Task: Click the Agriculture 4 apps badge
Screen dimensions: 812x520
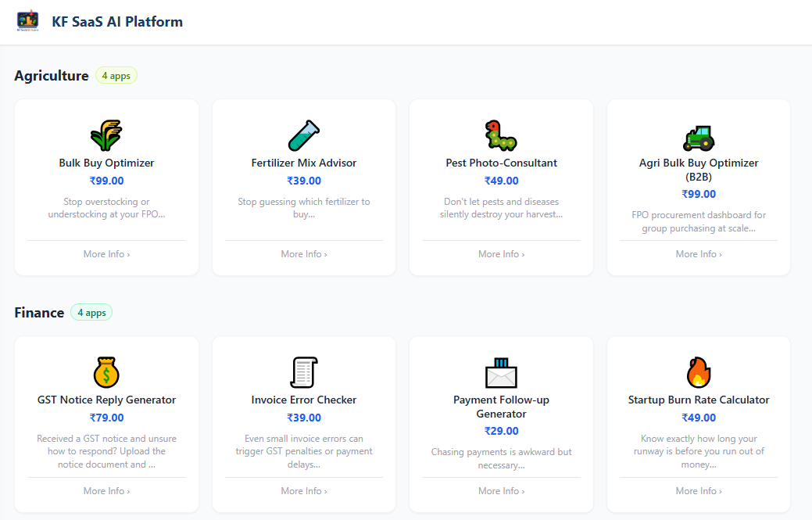Action: tap(116, 75)
